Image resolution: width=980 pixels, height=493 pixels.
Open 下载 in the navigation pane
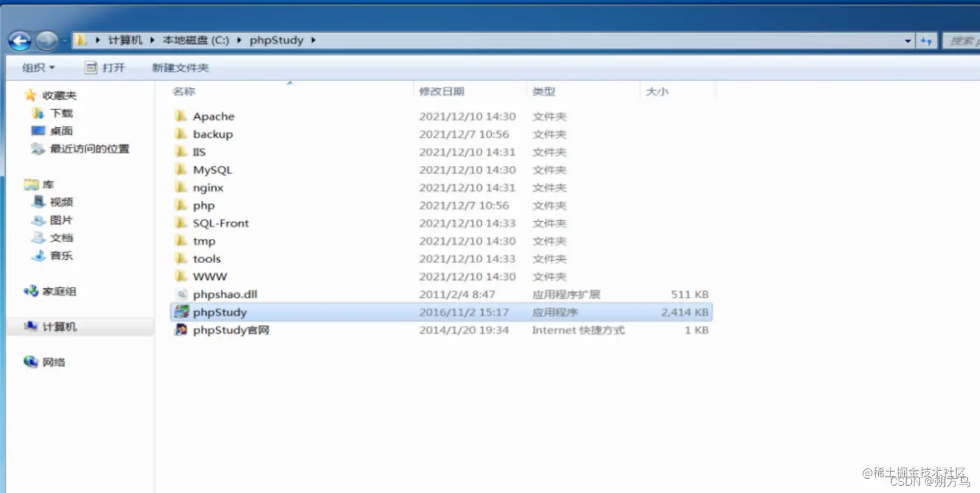[x=62, y=113]
